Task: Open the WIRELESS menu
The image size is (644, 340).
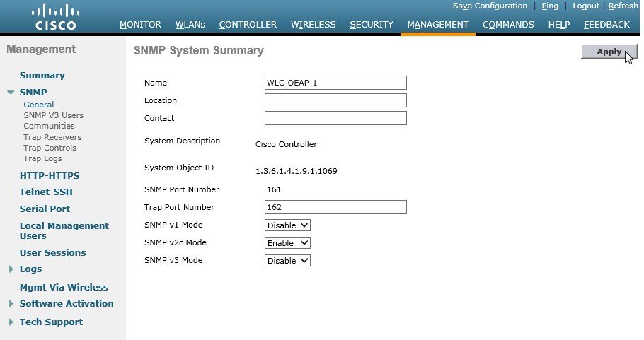Action: pos(314,25)
